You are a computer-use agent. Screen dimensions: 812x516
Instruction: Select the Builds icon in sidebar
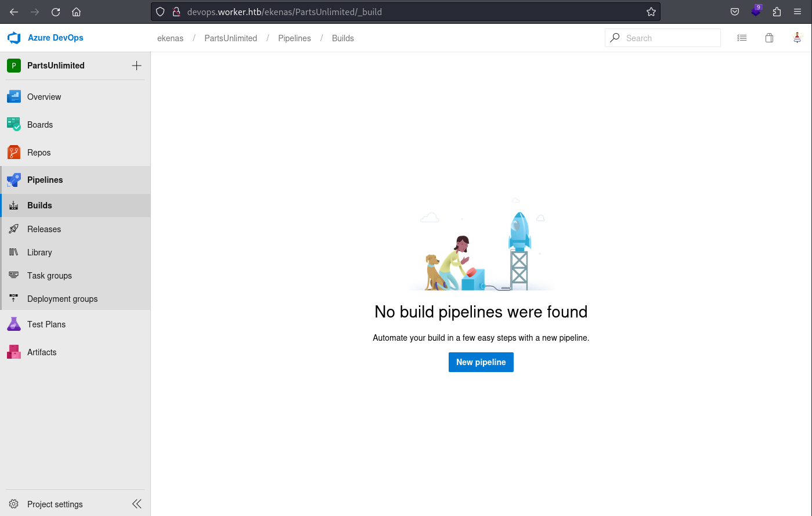pyautogui.click(x=14, y=205)
